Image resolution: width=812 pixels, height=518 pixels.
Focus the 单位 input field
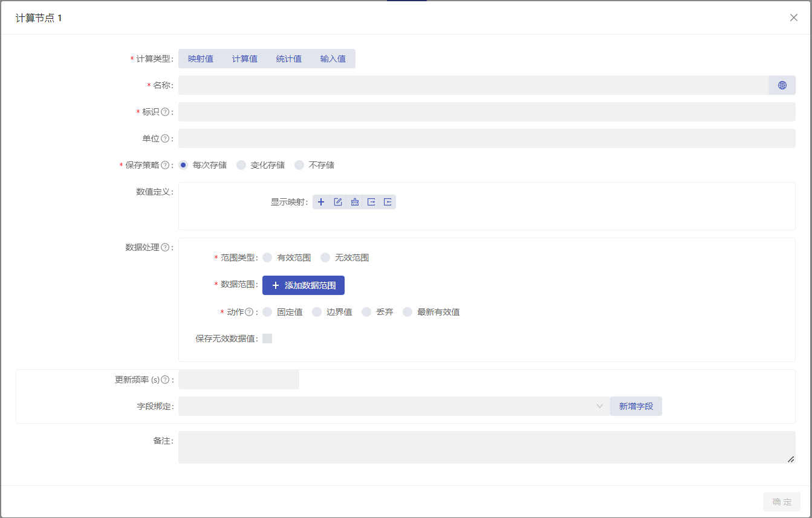(487, 138)
